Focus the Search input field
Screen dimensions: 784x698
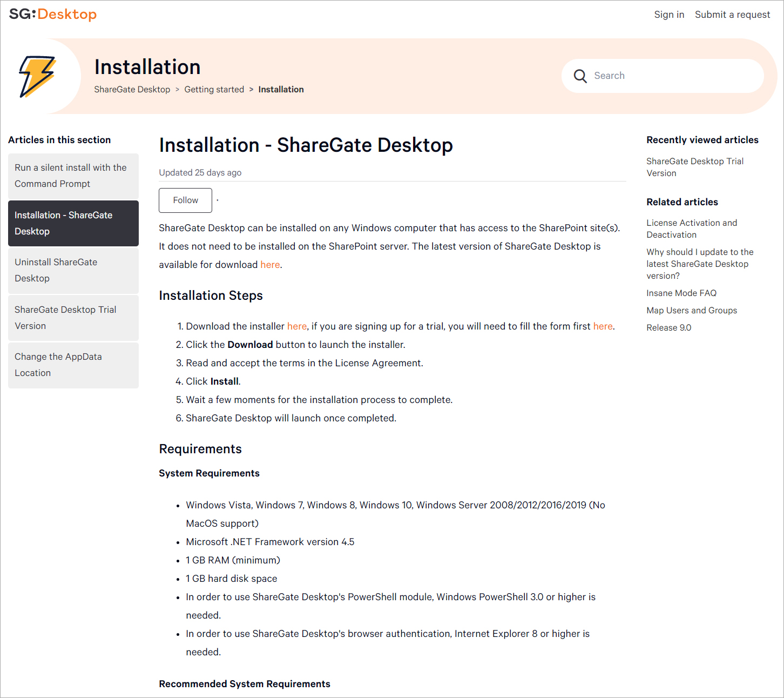pyautogui.click(x=663, y=76)
